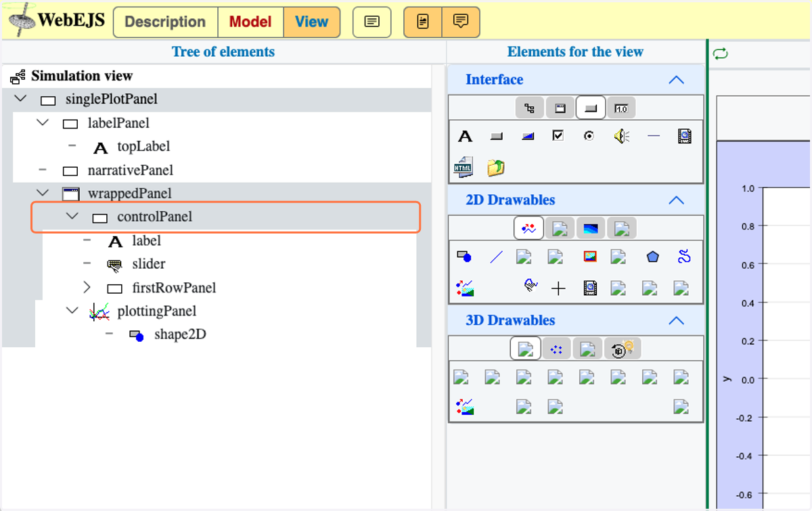The image size is (812, 511).
Task: Select the button-elements tab in Interface
Action: [x=591, y=108]
